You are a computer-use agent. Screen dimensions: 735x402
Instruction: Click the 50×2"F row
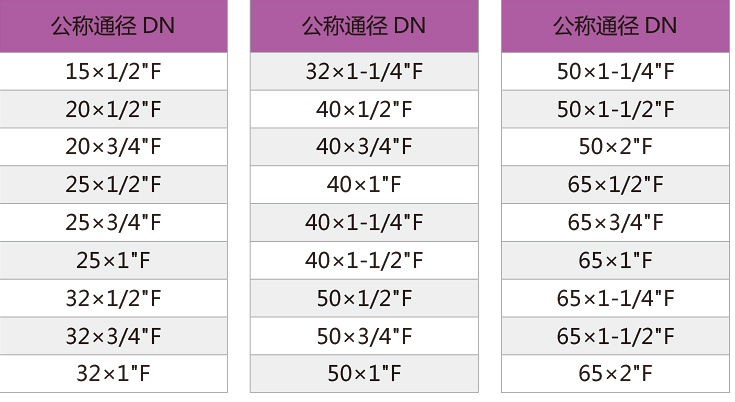pyautogui.click(x=615, y=146)
